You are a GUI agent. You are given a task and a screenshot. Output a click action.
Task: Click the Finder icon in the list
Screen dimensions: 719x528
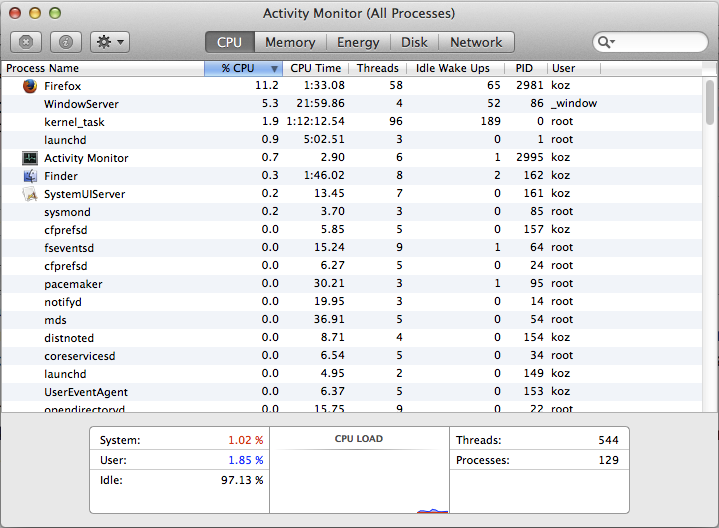[x=30, y=176]
